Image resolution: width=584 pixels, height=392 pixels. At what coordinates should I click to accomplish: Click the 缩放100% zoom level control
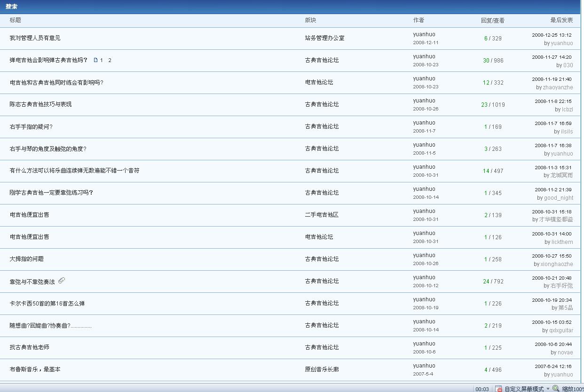coord(572,389)
